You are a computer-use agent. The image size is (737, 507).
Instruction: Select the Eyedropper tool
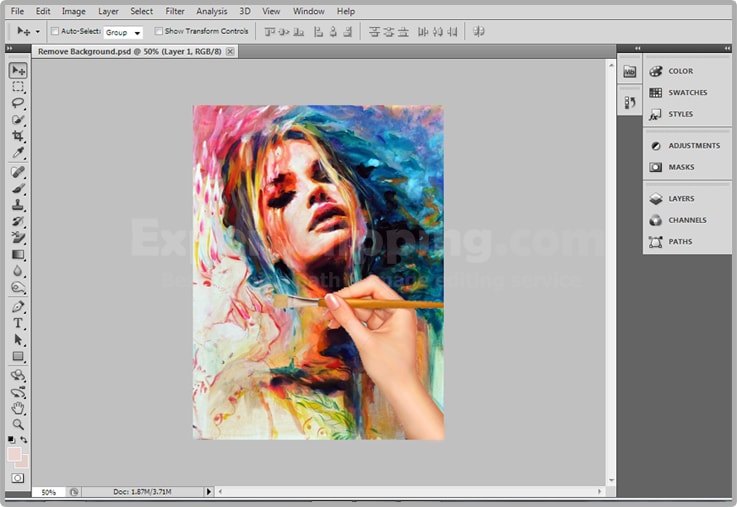(x=18, y=152)
